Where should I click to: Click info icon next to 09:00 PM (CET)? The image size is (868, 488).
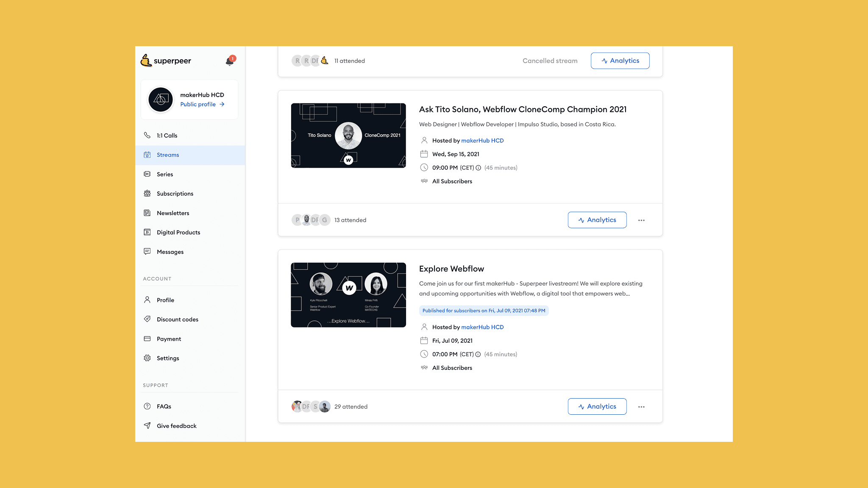(x=478, y=168)
